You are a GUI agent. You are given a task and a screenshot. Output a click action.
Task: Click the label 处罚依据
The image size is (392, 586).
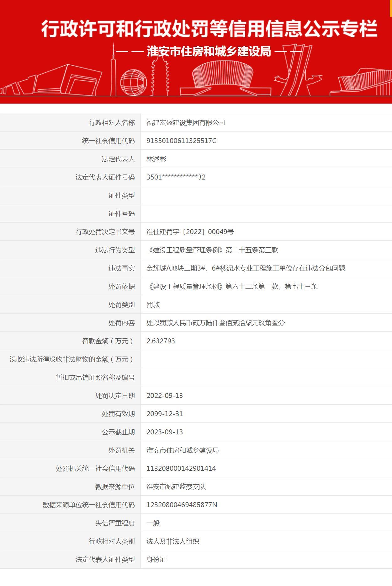pos(122,286)
